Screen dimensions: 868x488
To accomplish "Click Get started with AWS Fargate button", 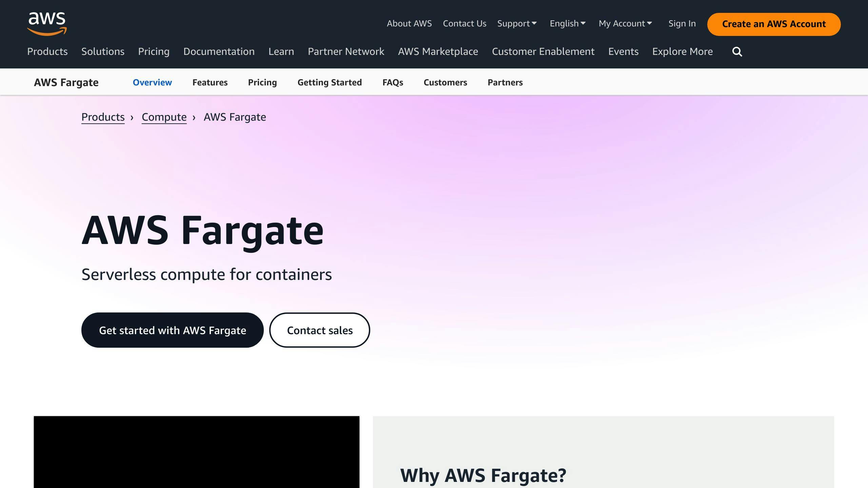I will 173,330.
